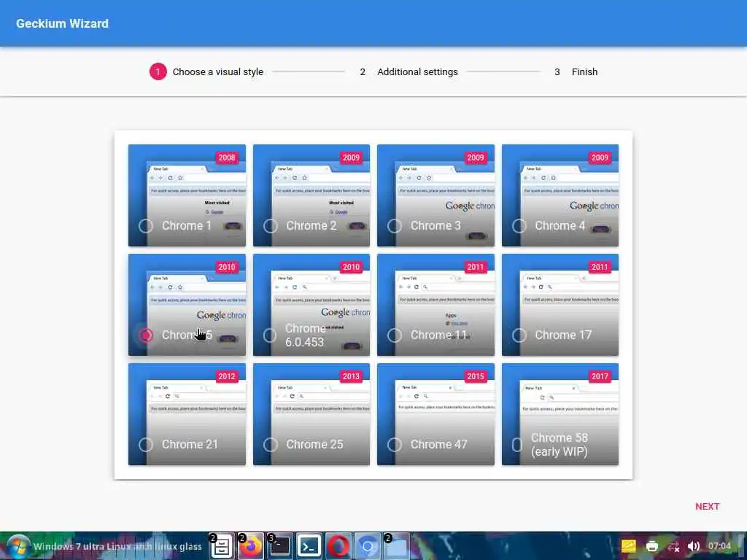747x560 pixels.
Task: Open the blue terminal prompt taskbar icon
Action: tap(309, 546)
